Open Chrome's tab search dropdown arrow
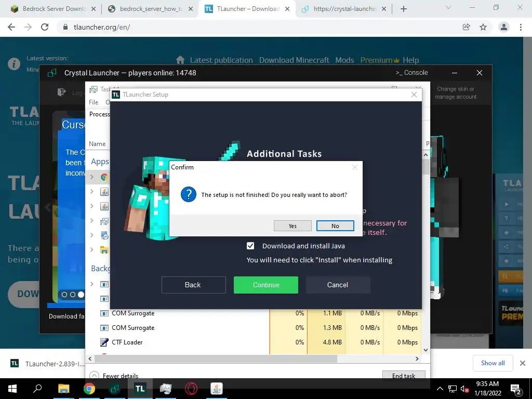The width and height of the screenshot is (532, 399). coord(448,8)
